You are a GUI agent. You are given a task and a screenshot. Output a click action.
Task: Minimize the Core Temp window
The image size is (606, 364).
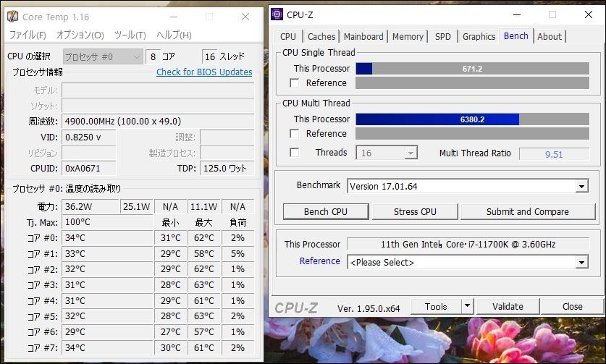[174, 17]
